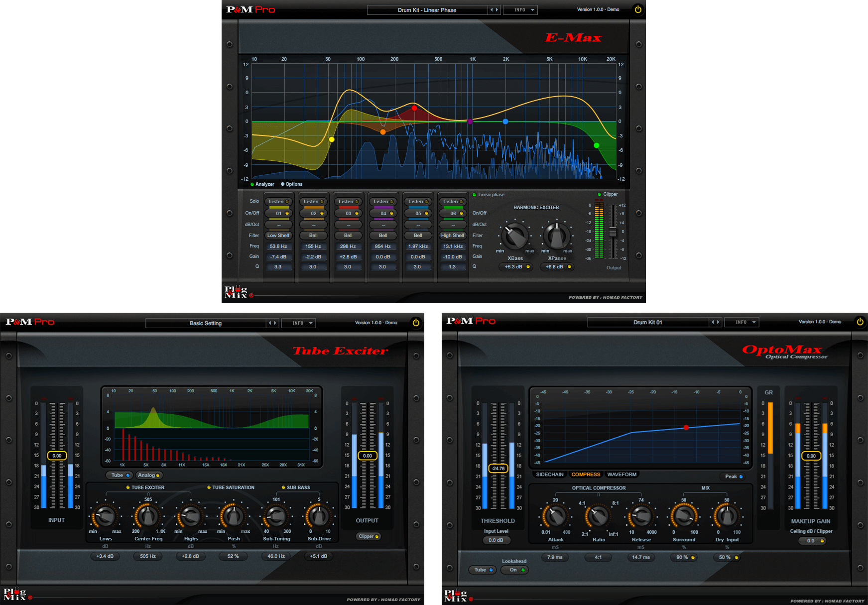This screenshot has width=868, height=605.
Task: Select the orange band 02 node on the EQ graph
Action: (382, 132)
